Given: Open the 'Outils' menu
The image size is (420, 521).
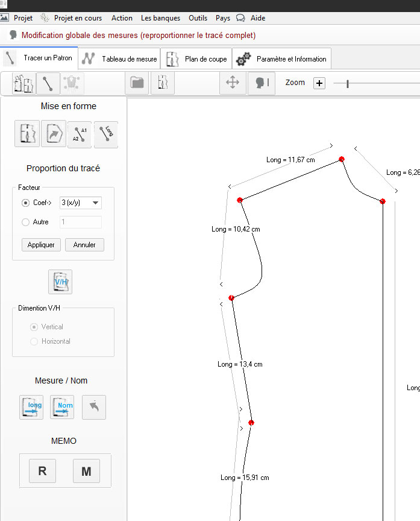Looking at the screenshot, I should (x=198, y=18).
